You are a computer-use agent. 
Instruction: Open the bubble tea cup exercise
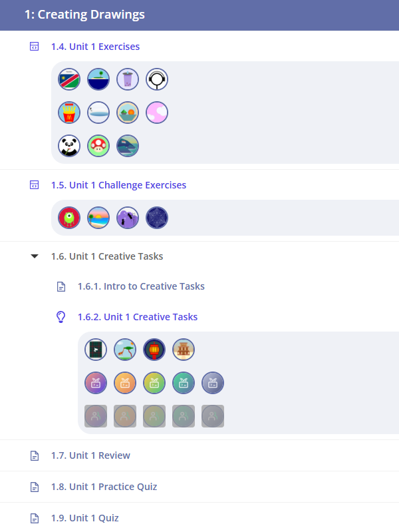128,80
